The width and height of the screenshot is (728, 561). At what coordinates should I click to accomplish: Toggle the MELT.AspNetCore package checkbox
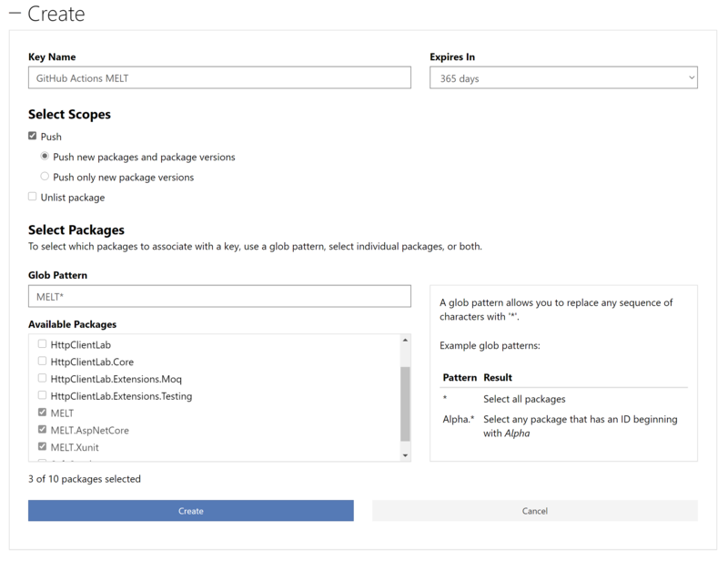coord(43,430)
